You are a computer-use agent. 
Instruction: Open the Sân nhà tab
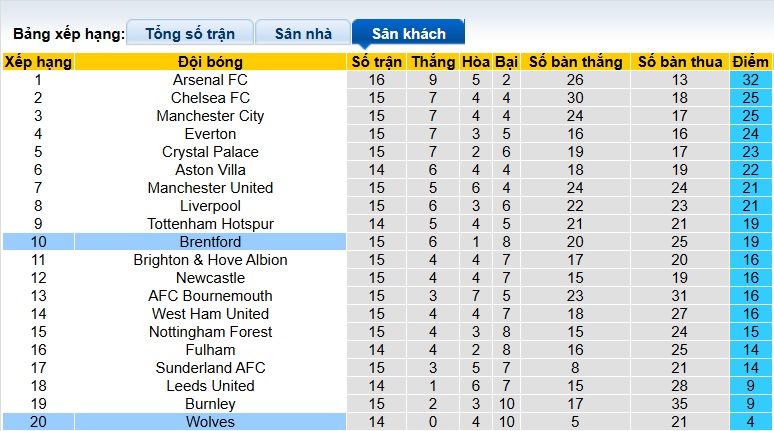tap(303, 33)
